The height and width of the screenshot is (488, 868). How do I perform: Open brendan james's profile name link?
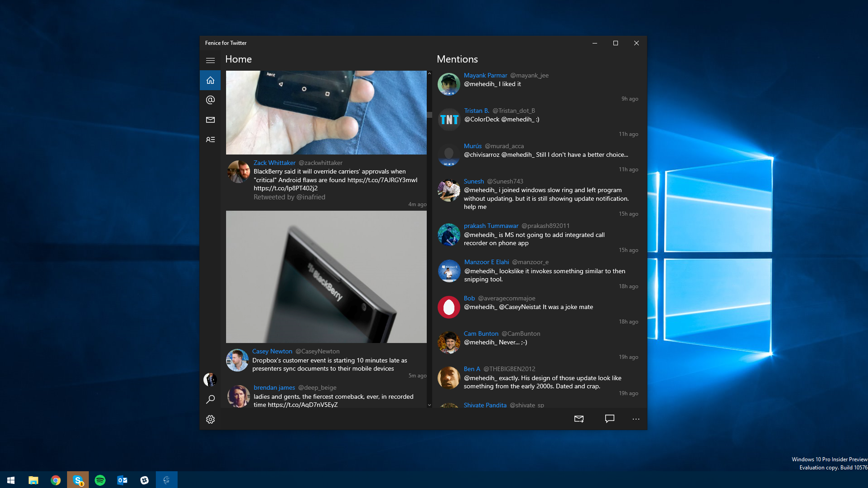[274, 387]
